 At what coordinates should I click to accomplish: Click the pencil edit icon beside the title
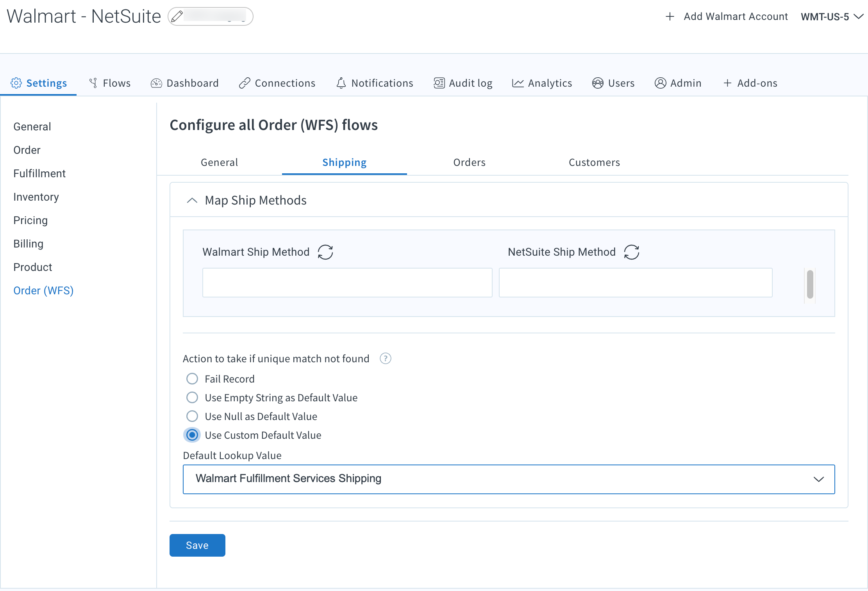click(177, 16)
